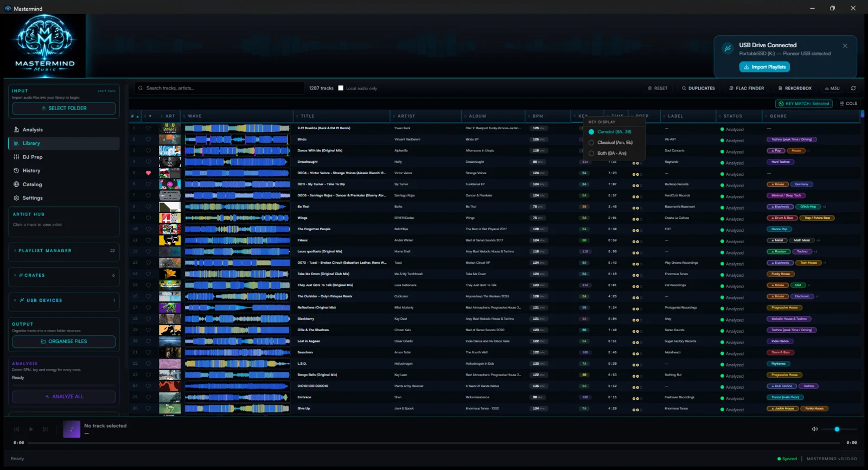Toggle KEY MATCH: Selected button
Screen dimensions: 868x470
coord(804,104)
